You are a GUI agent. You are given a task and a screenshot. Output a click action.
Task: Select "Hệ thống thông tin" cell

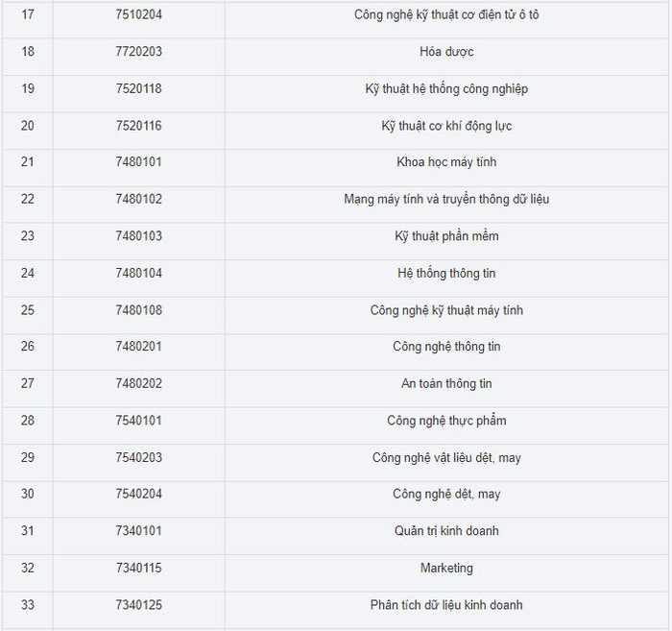coord(446,274)
